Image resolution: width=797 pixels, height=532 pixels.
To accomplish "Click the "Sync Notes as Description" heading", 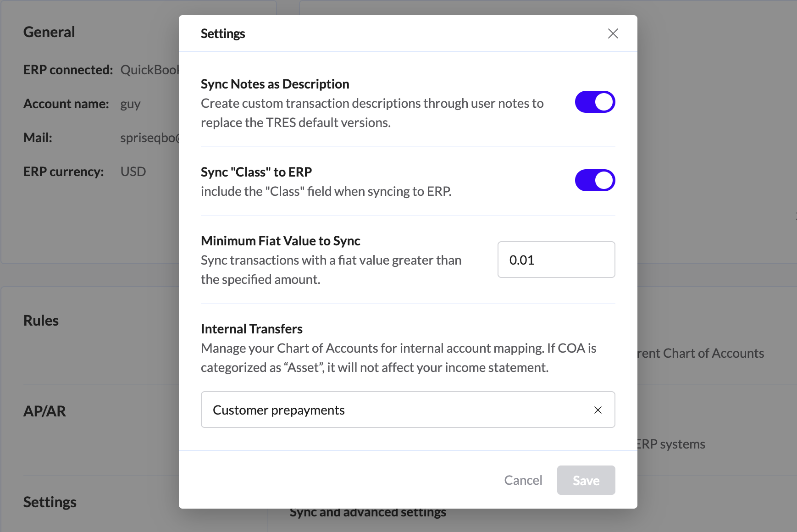I will [275, 84].
